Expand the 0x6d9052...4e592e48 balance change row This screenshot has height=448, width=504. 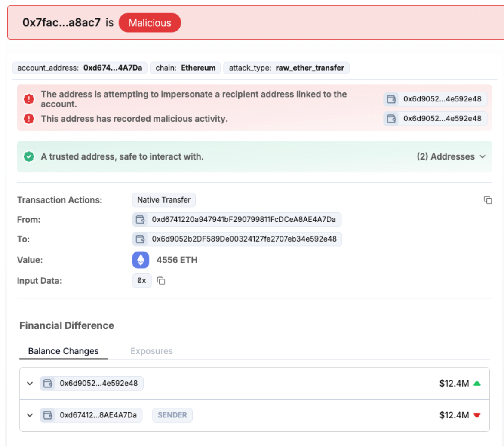30,384
